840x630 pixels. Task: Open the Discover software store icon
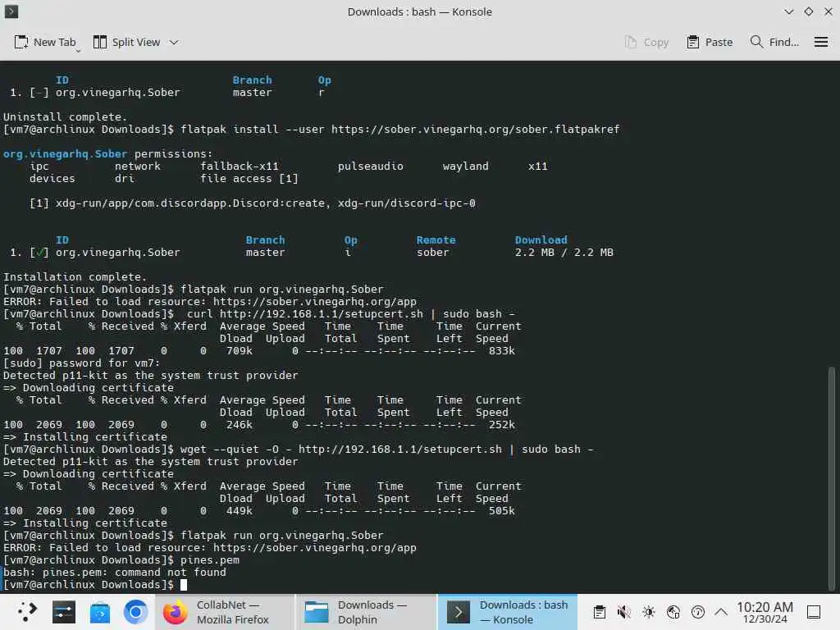tap(99, 612)
